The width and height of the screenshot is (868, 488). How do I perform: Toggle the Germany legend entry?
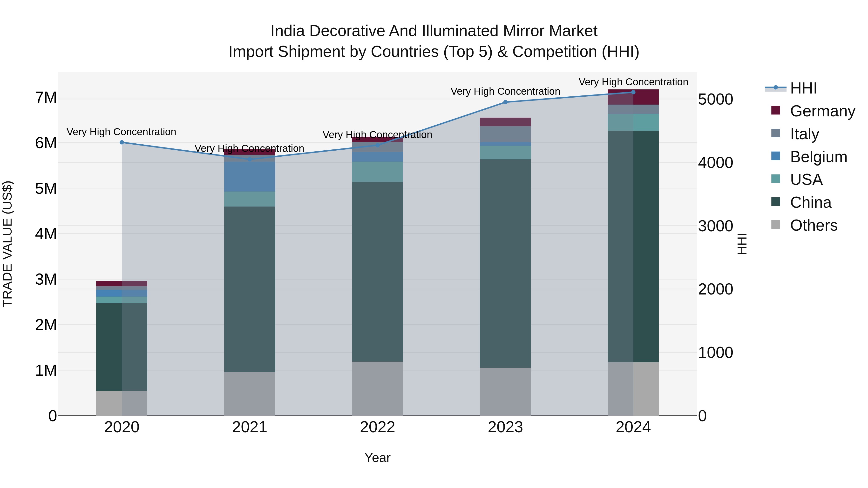(x=813, y=111)
